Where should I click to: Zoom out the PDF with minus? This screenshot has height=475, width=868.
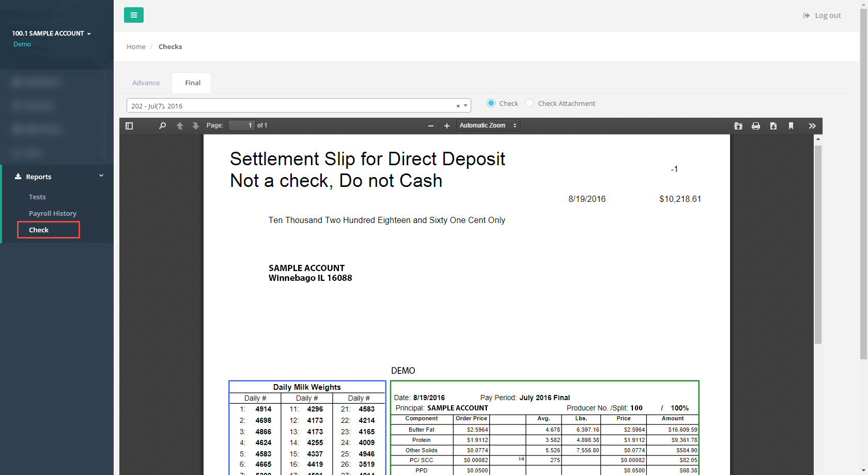pos(431,125)
